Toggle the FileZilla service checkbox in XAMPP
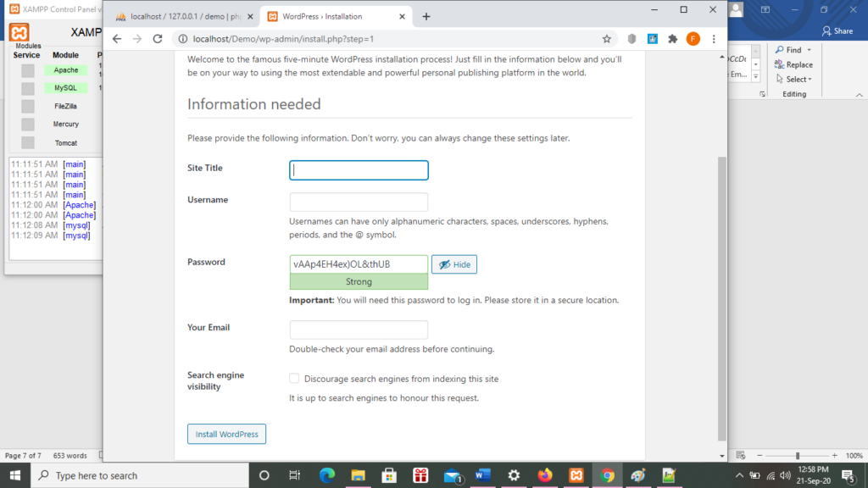868x488 pixels. 28,106
